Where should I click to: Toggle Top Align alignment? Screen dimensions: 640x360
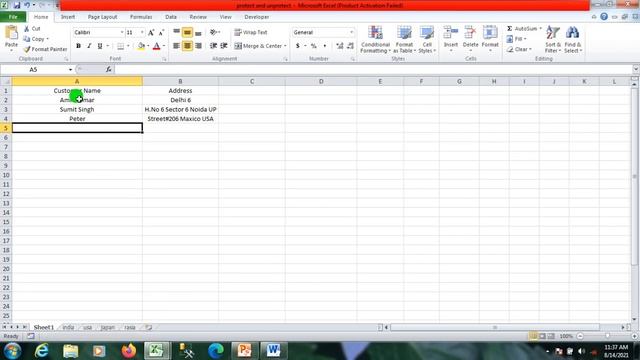coord(176,32)
